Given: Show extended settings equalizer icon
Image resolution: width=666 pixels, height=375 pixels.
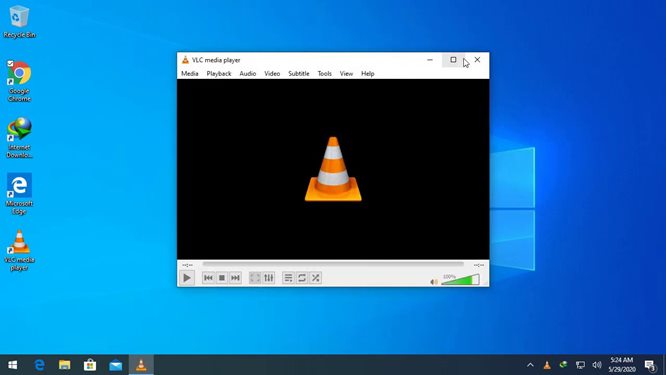Looking at the screenshot, I should click(x=269, y=278).
